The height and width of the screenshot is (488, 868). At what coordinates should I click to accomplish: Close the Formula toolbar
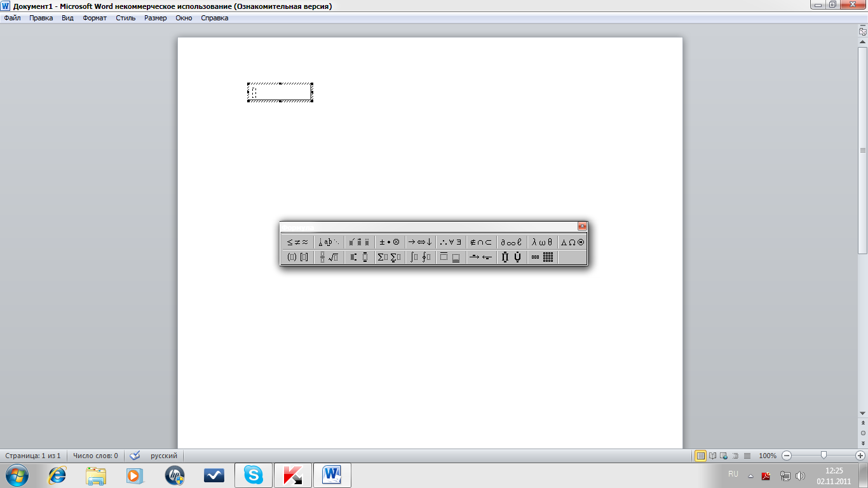tap(582, 226)
